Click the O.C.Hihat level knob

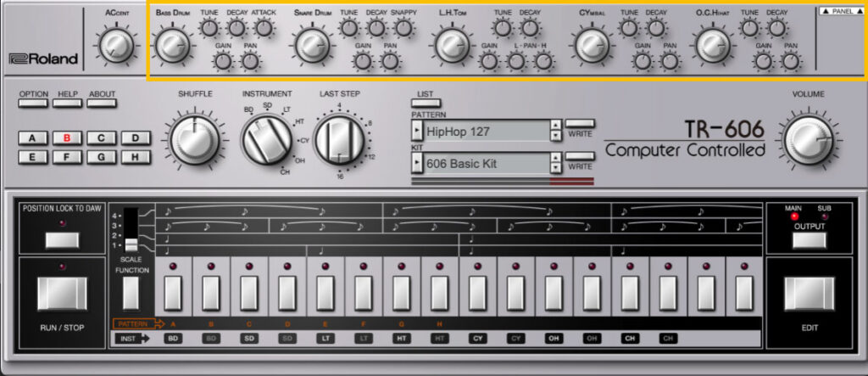(x=712, y=46)
